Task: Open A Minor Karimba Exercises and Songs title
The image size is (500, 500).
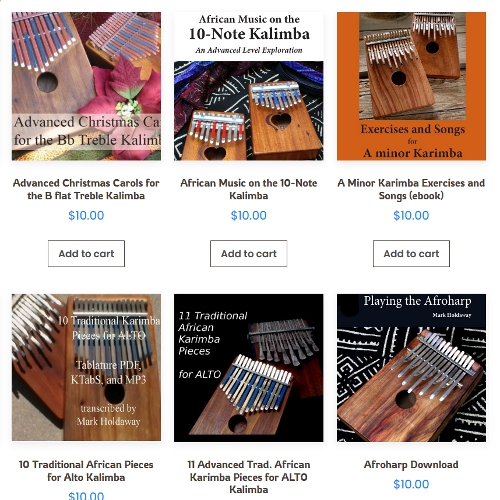Action: coord(411,189)
